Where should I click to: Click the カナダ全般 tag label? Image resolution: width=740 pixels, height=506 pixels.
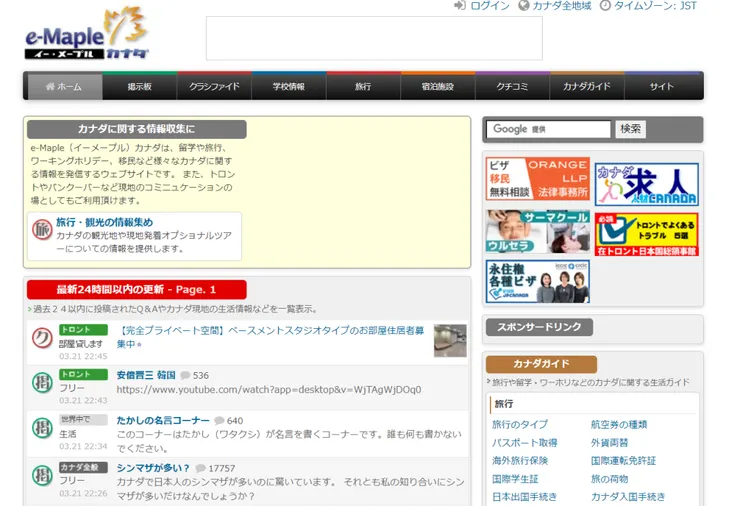tap(83, 467)
